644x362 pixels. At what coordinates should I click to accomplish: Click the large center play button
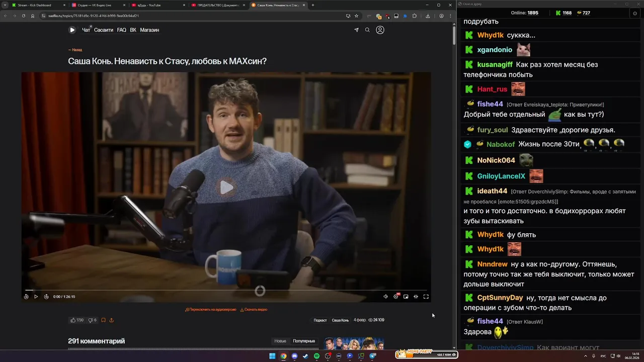(x=226, y=188)
